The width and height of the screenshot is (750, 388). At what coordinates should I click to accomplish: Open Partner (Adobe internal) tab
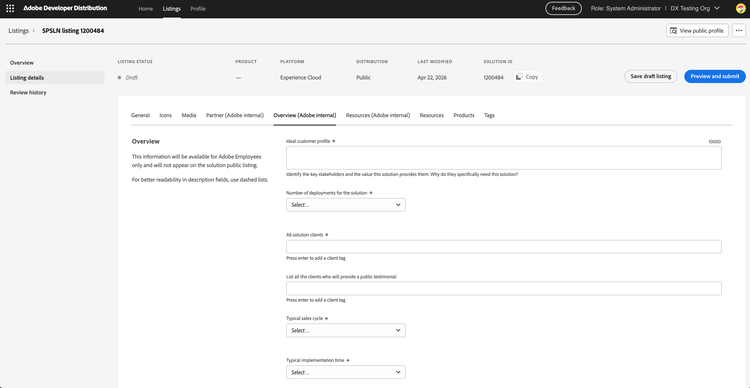[x=235, y=115]
